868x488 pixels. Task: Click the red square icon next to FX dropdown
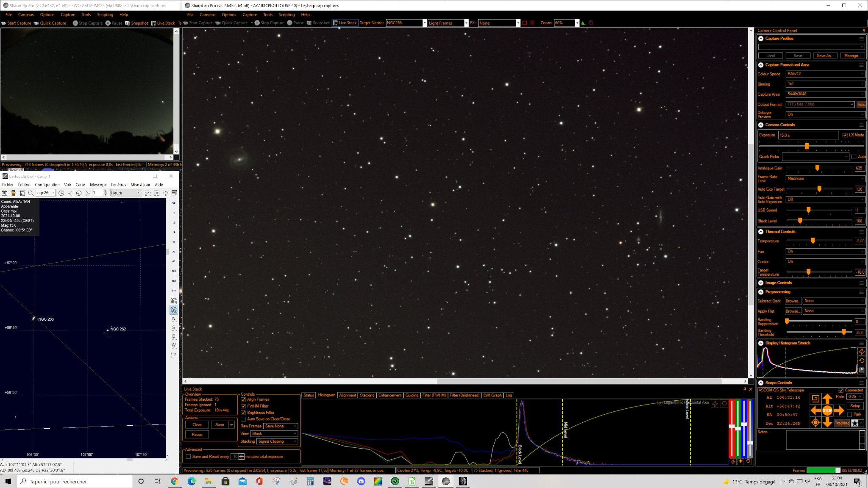coord(524,23)
